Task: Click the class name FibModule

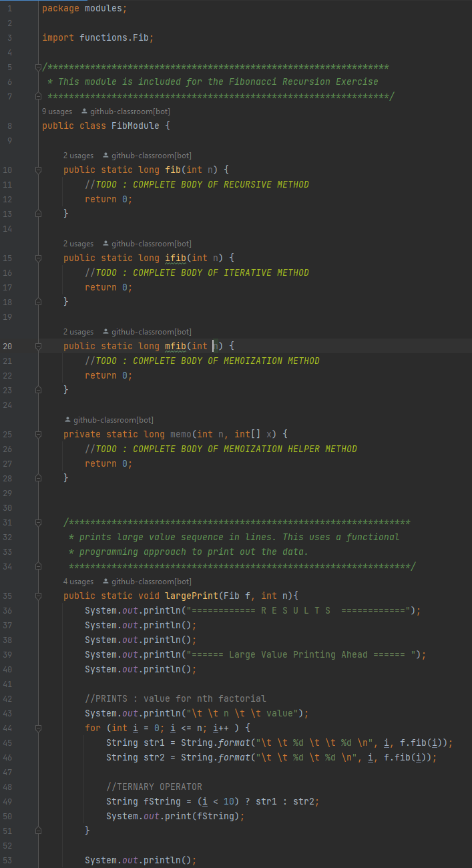Action: [x=136, y=126]
